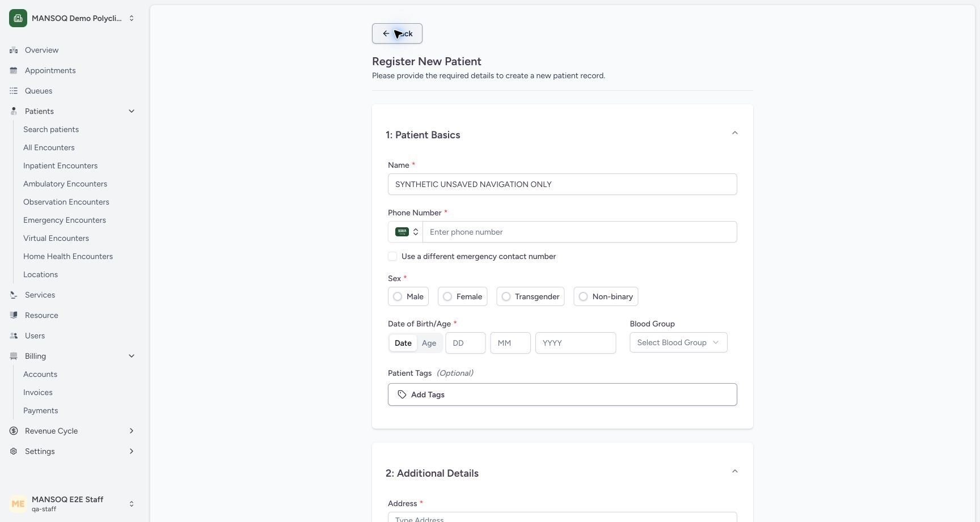The width and height of the screenshot is (980, 522).
Task: Click the Enter phone number field
Action: [x=580, y=232]
